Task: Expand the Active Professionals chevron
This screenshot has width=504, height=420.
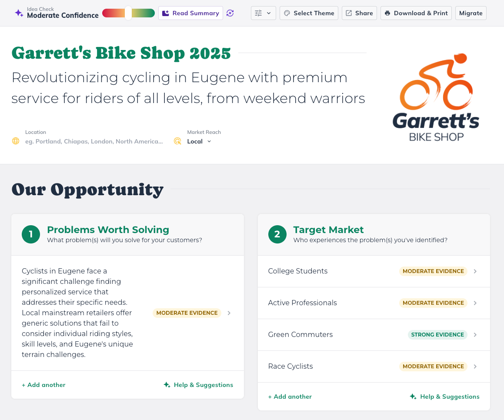Action: coord(475,303)
